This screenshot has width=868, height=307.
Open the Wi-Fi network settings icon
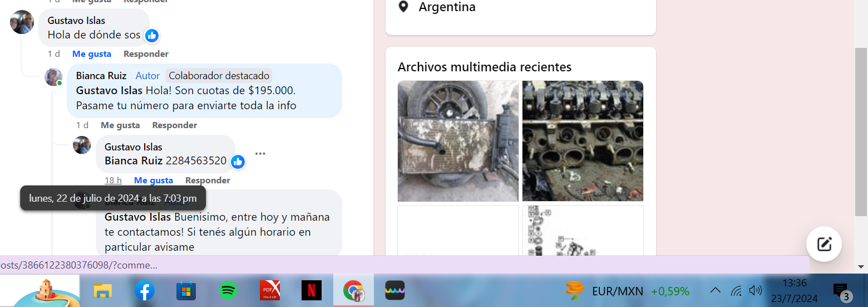(x=736, y=290)
